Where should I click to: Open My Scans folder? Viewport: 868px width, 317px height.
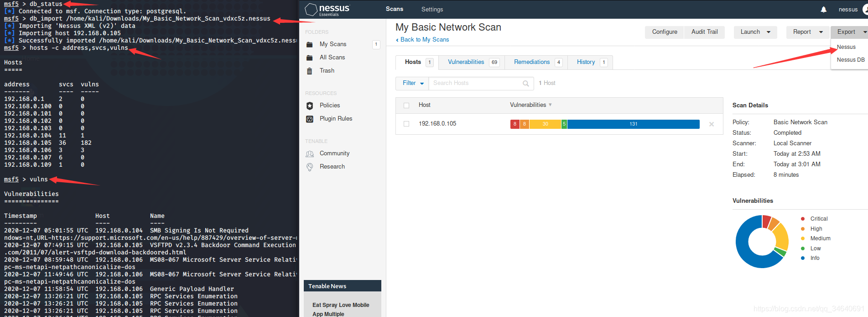point(333,44)
